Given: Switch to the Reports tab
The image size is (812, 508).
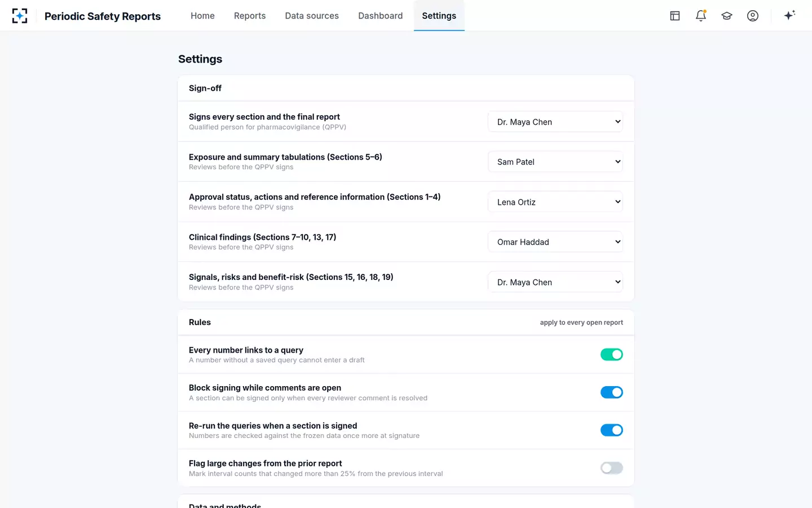Looking at the screenshot, I should [x=250, y=16].
